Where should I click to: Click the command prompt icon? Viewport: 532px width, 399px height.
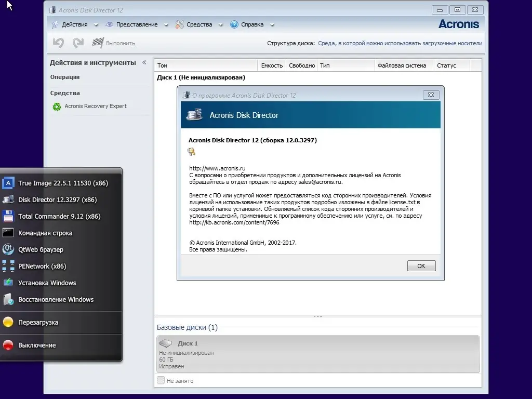click(x=8, y=233)
